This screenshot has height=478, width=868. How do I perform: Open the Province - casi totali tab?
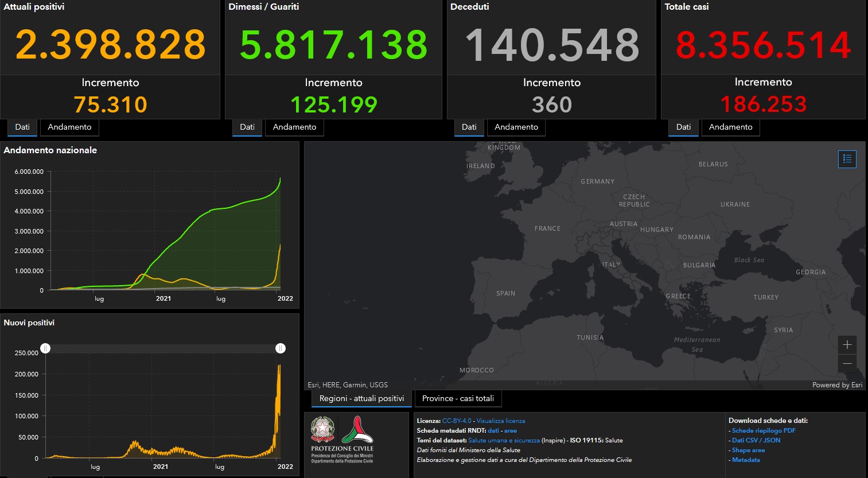[458, 398]
